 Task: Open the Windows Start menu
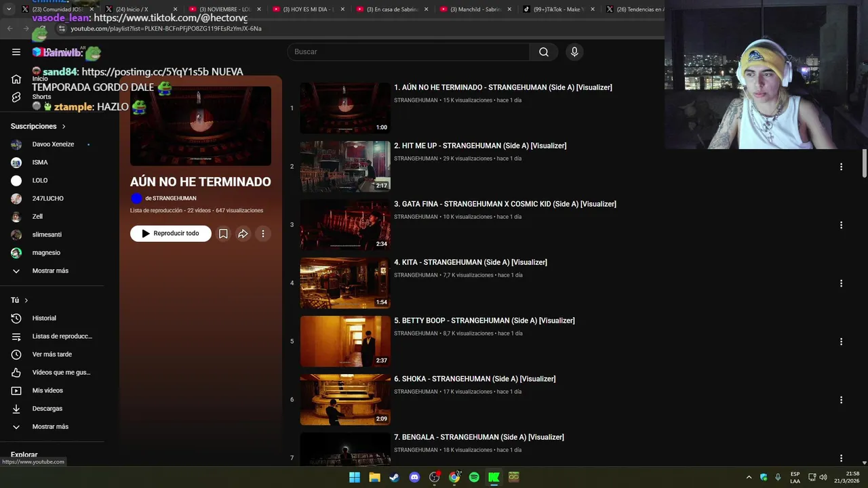355,477
